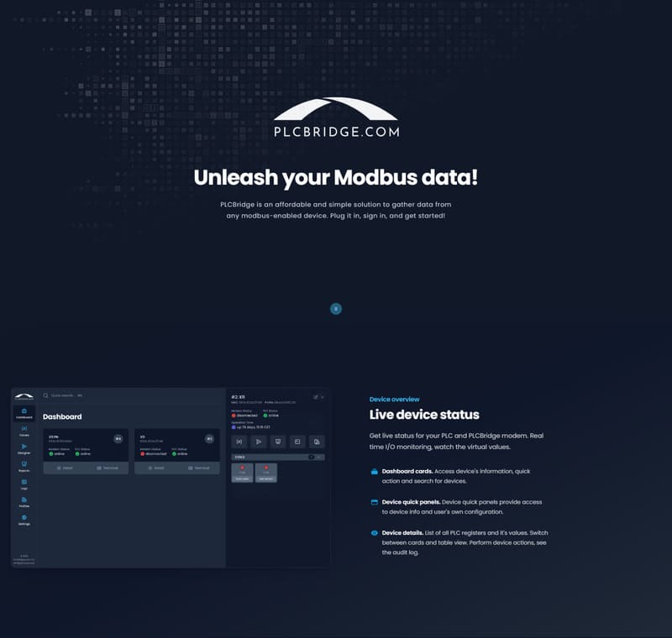Open Detail on the X3 card
Image resolution: width=672 pixels, height=638 pixels.
tap(156, 468)
